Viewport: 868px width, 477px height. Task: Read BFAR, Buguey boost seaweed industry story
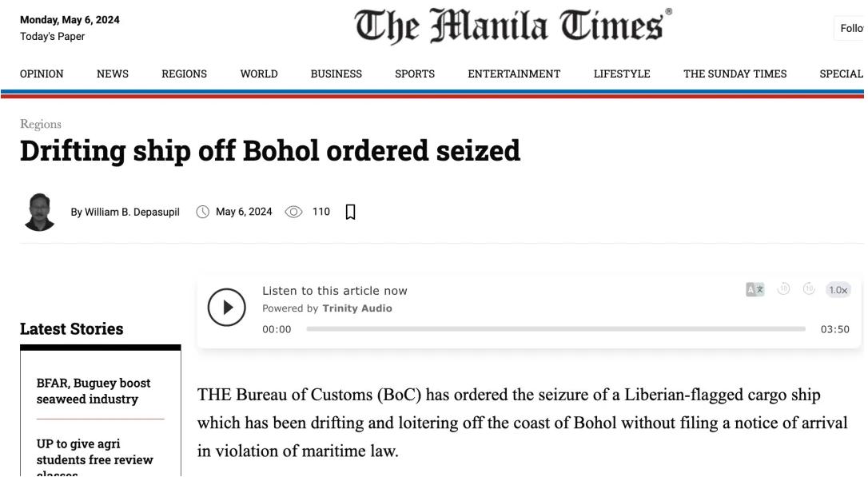[x=94, y=392]
